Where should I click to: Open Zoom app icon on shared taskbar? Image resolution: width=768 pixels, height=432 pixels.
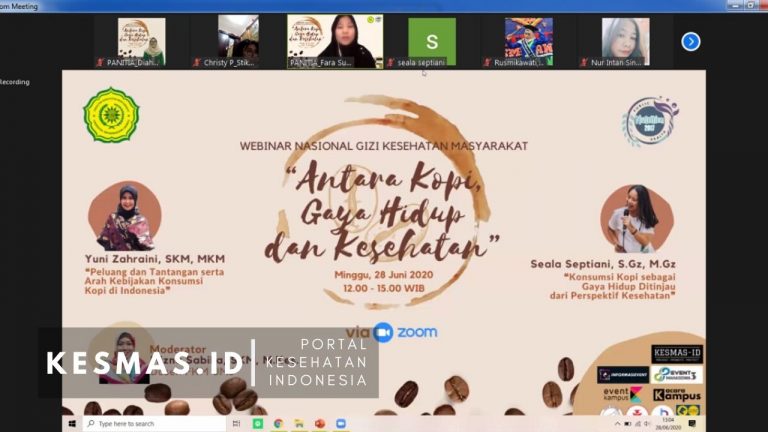click(341, 424)
